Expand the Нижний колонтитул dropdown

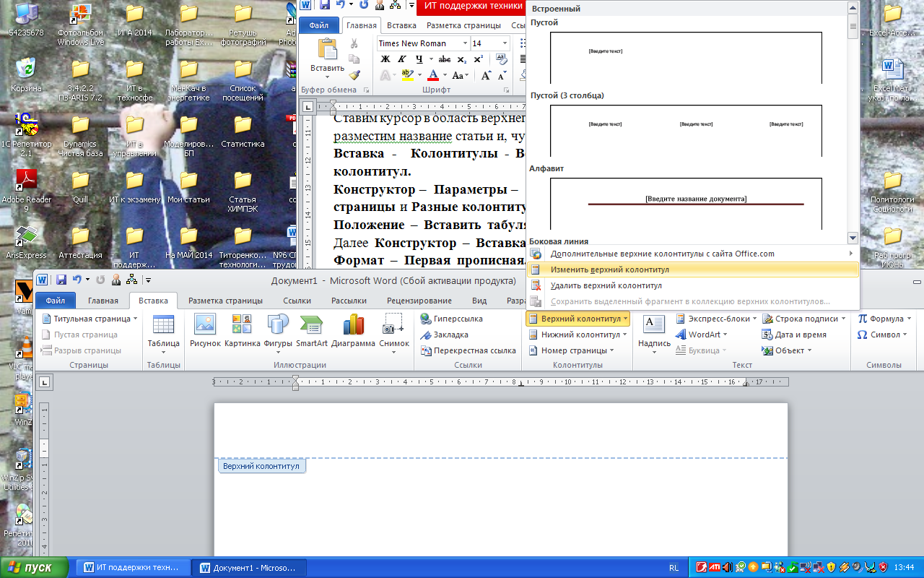click(x=577, y=335)
